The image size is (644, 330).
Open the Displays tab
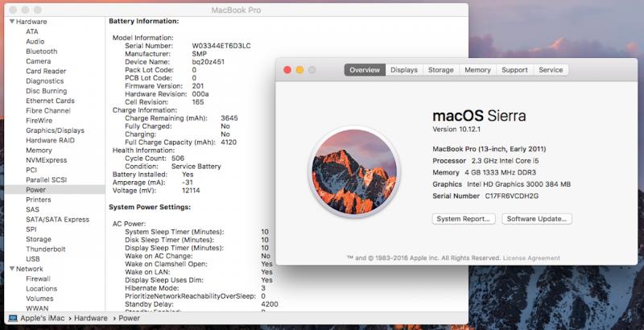point(404,70)
